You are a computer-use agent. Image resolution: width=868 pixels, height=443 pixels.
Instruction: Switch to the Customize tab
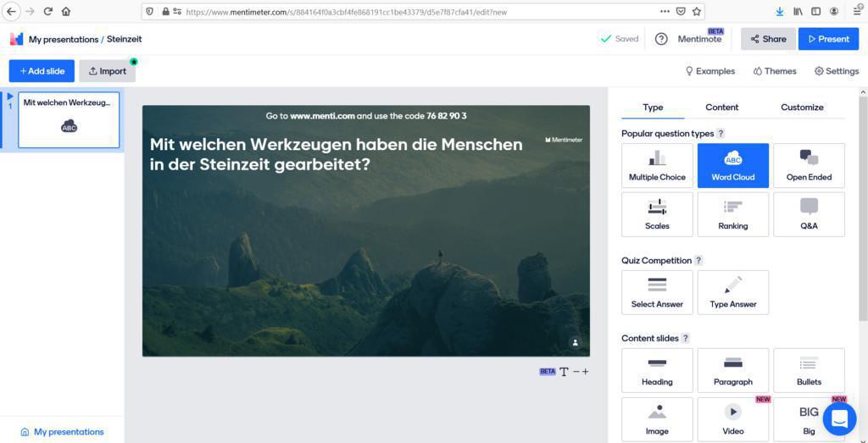click(x=802, y=108)
